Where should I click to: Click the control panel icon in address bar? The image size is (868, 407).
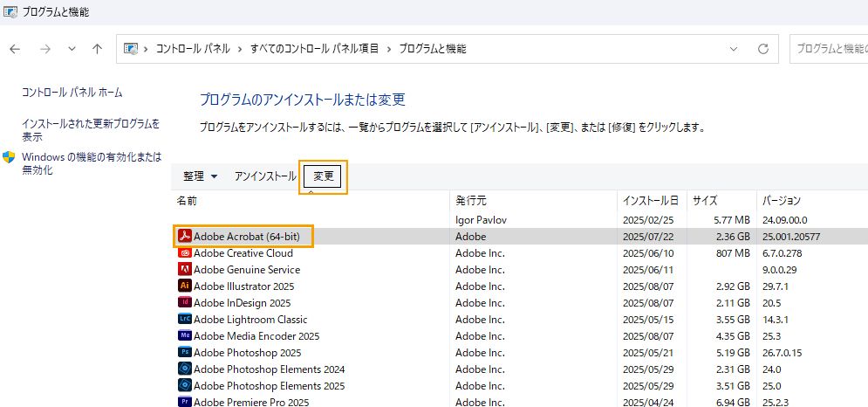tap(130, 49)
